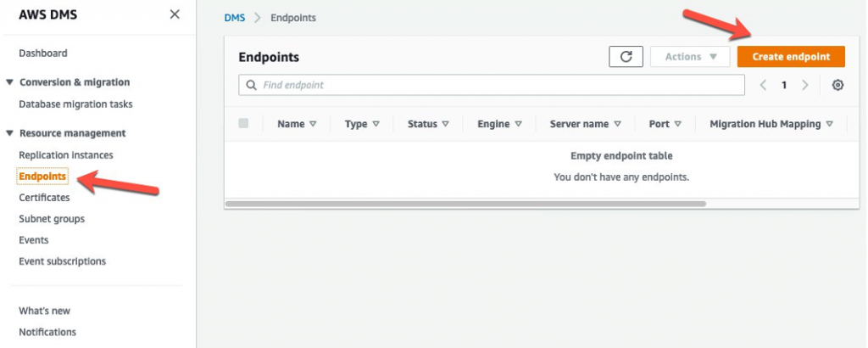Click the AWS DMS sidebar title
Screen dimensions: 868x348
pos(48,15)
